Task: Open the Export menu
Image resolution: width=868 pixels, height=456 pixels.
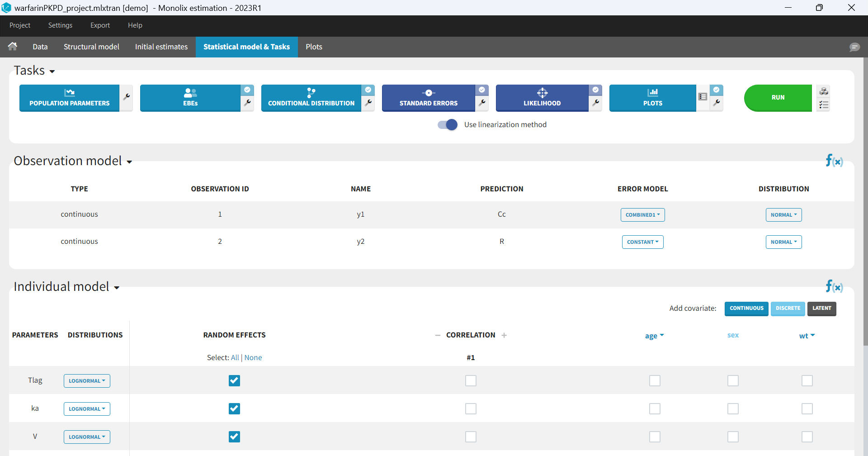Action: (x=100, y=25)
